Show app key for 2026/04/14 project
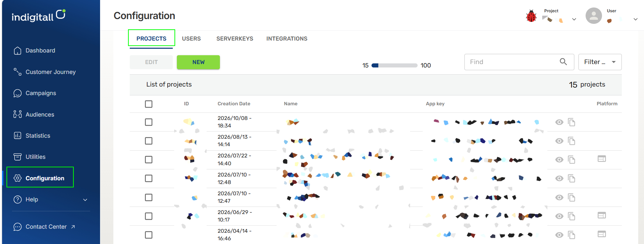Viewport: 644px width, 244px height. pyautogui.click(x=559, y=235)
